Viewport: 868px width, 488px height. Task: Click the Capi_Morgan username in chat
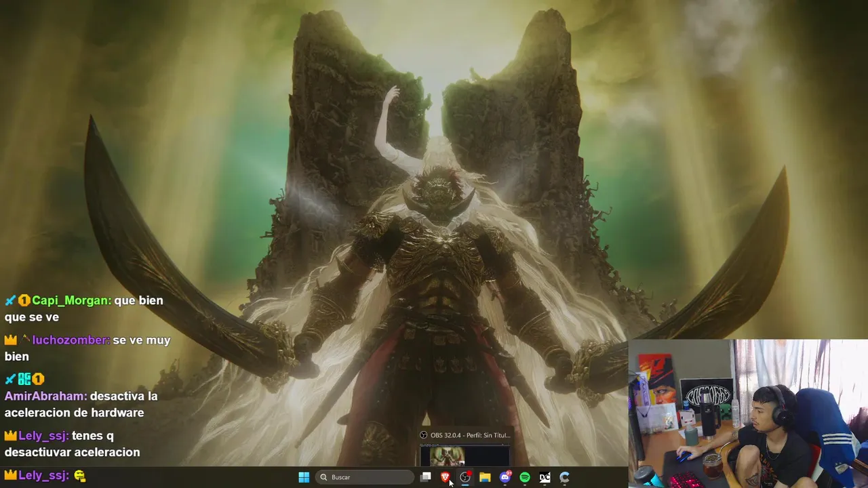click(71, 300)
